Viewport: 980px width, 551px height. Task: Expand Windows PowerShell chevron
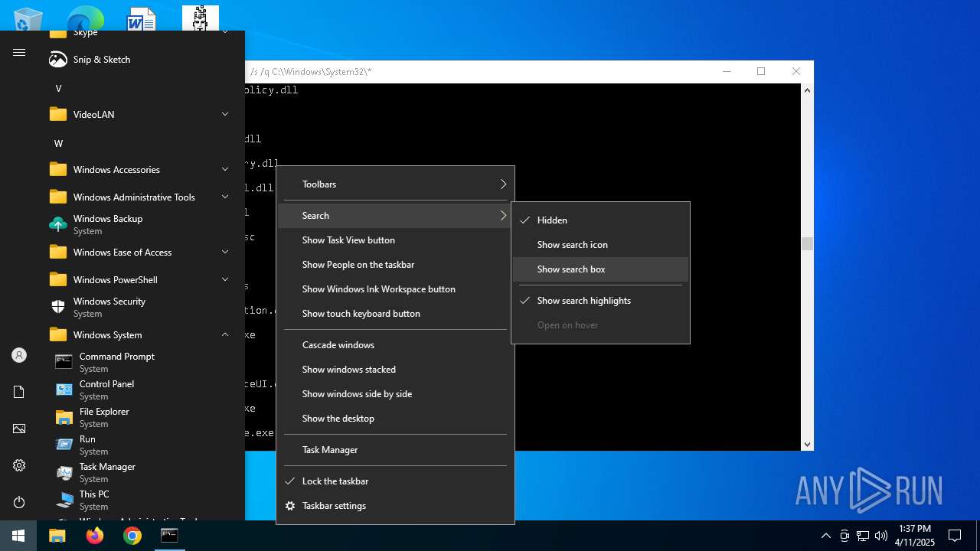tap(225, 280)
